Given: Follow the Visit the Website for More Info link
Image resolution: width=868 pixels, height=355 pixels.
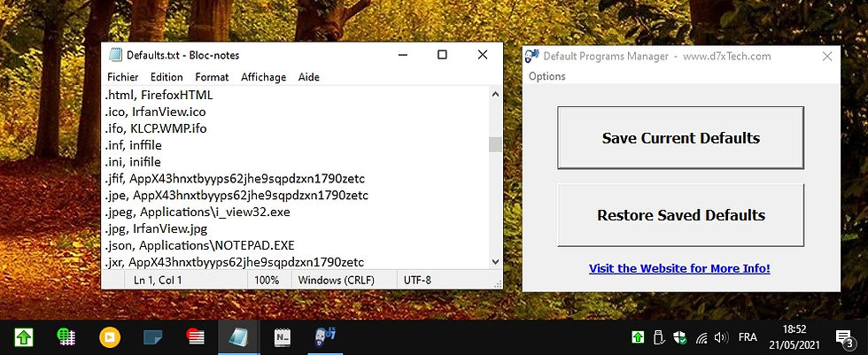Looking at the screenshot, I should click(679, 269).
